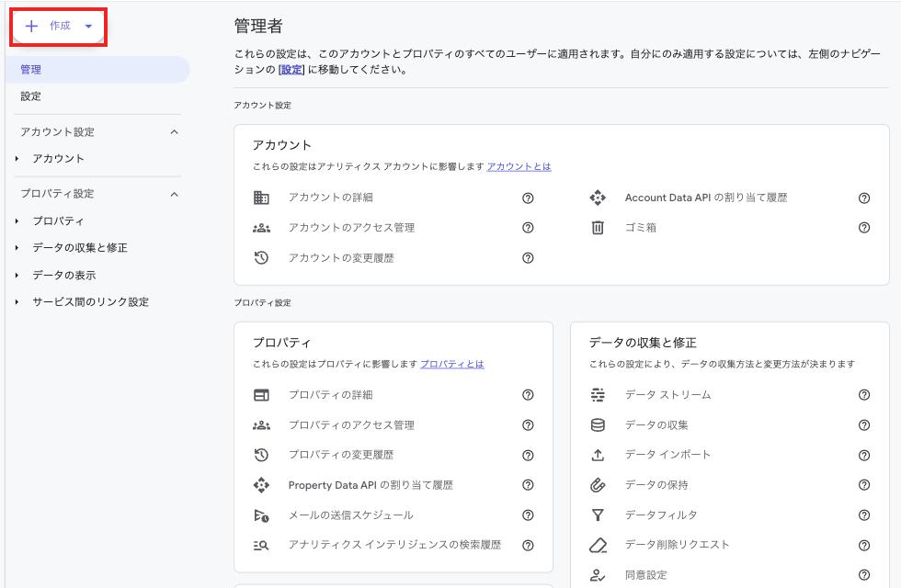The image size is (901, 588).
Task: Click the プロパティのアクセス管理 people icon
Action: pyautogui.click(x=261, y=425)
